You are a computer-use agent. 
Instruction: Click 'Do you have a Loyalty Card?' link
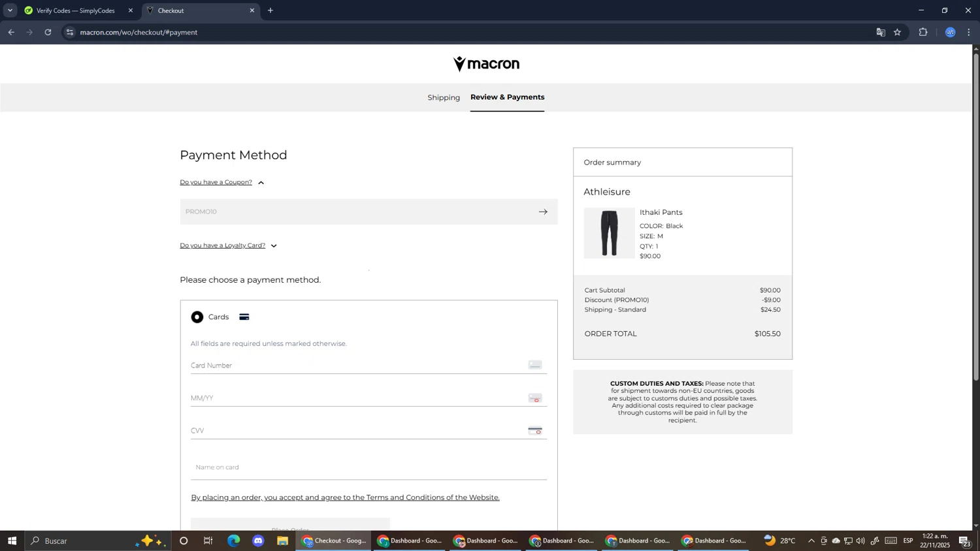tap(222, 245)
